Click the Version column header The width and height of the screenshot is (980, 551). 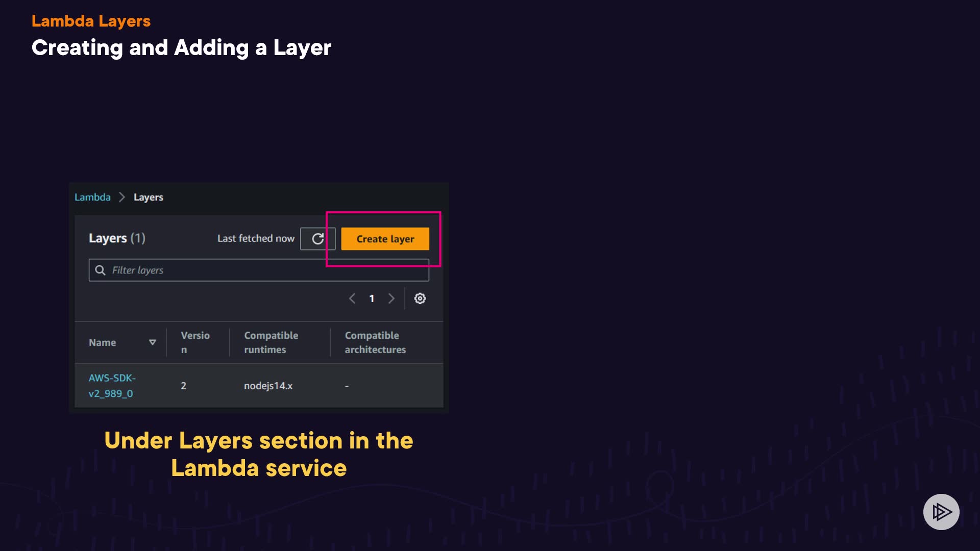(x=195, y=342)
